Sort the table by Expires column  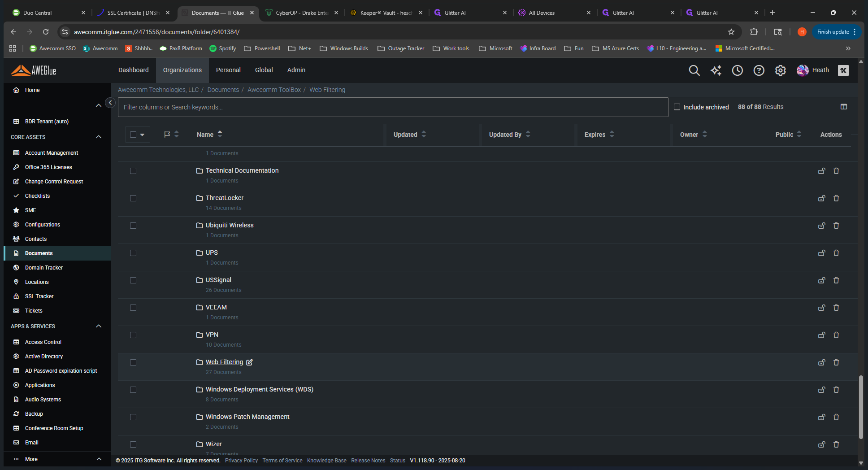coord(599,135)
